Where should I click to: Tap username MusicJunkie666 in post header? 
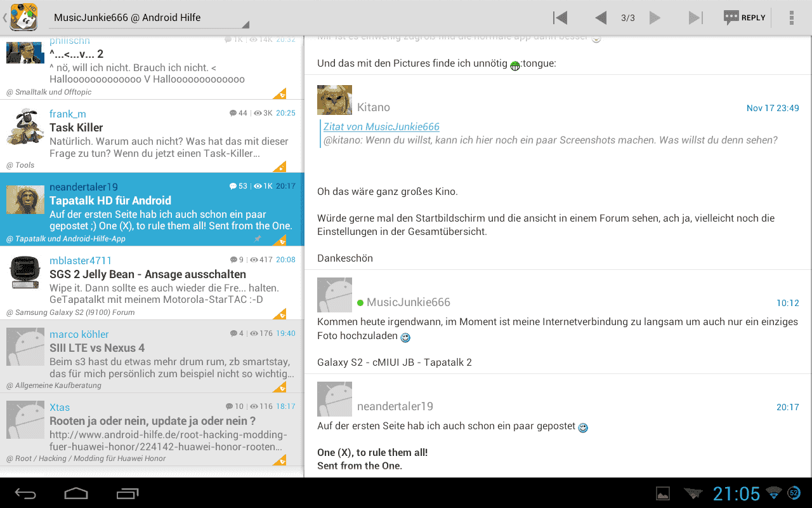tap(409, 302)
